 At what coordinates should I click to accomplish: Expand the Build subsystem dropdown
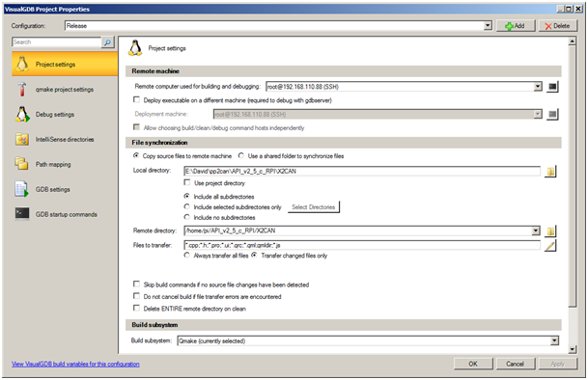point(554,340)
